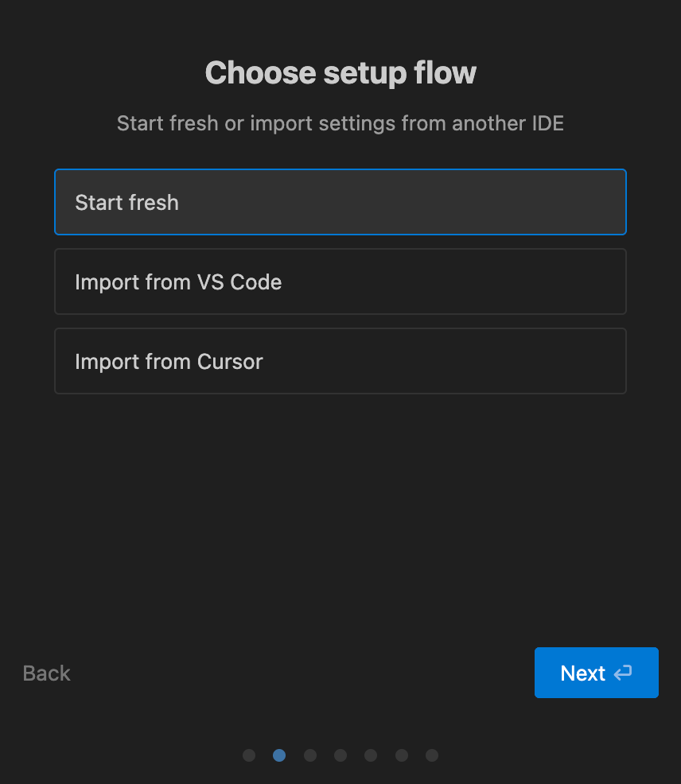Click the return-key icon inside Next
The height and width of the screenshot is (784, 681).
point(623,673)
